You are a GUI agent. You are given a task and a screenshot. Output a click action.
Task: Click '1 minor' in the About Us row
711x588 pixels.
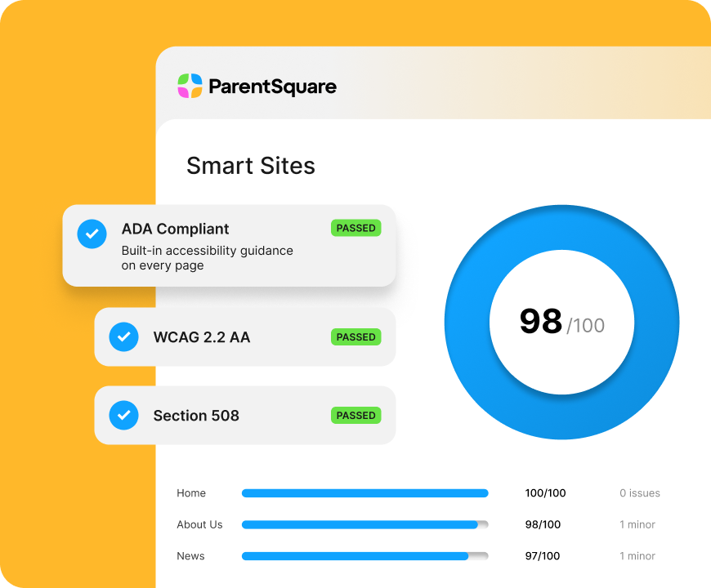637,524
